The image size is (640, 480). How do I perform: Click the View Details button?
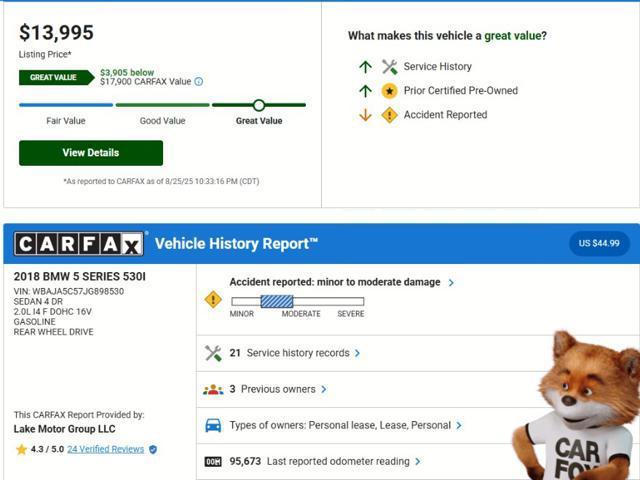point(91,153)
